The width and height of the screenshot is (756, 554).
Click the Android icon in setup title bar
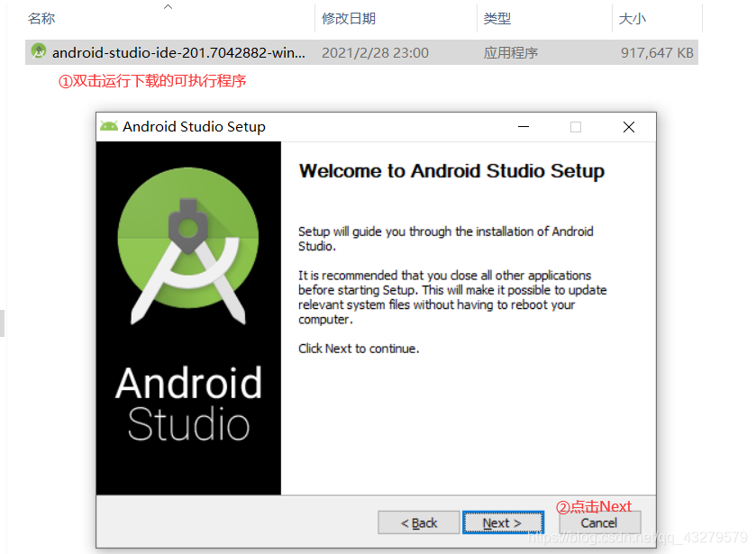[109, 127]
